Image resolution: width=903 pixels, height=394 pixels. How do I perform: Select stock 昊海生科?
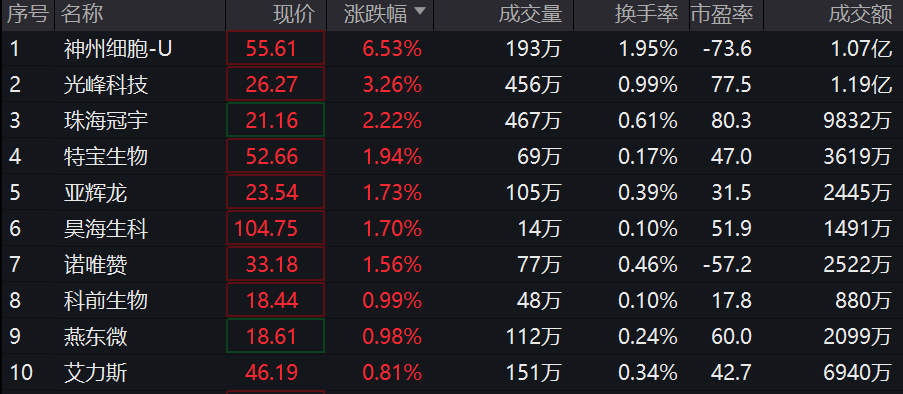pyautogui.click(x=106, y=229)
